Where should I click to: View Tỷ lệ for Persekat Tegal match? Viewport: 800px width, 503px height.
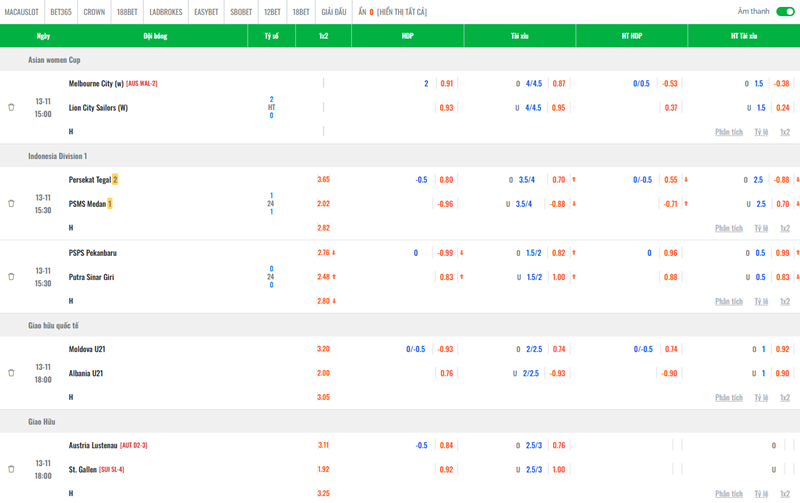click(761, 228)
